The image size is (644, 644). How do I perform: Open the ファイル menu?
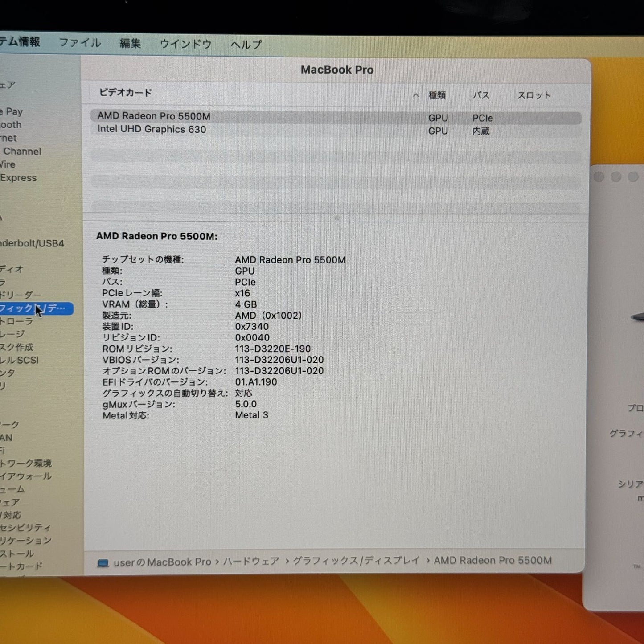tap(80, 43)
